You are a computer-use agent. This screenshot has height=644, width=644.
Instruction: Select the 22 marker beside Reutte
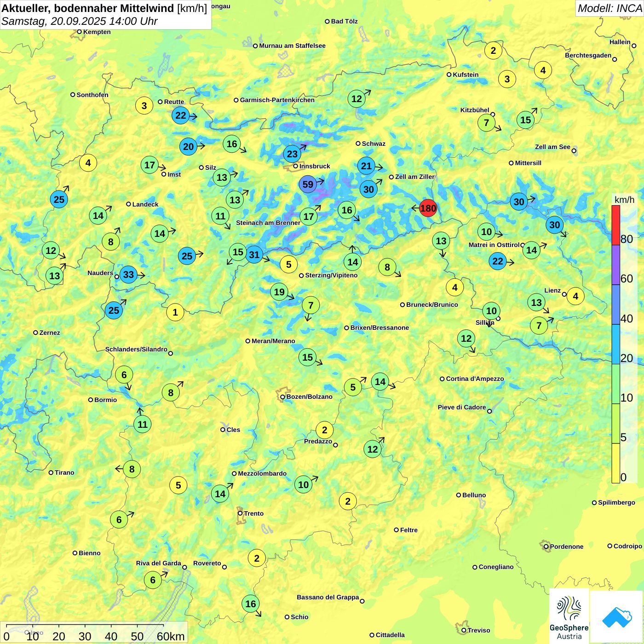click(x=181, y=115)
